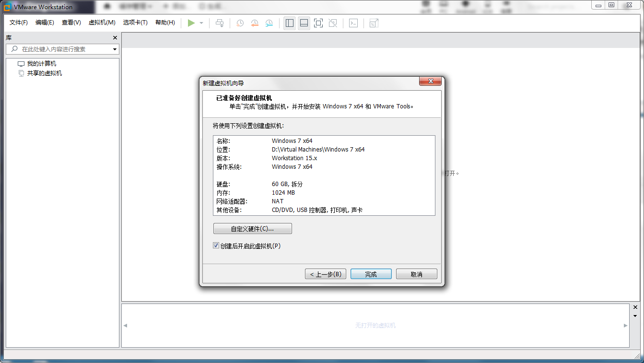Click the left arrow of the thumbnail bar
644x363 pixels.
(x=126, y=326)
